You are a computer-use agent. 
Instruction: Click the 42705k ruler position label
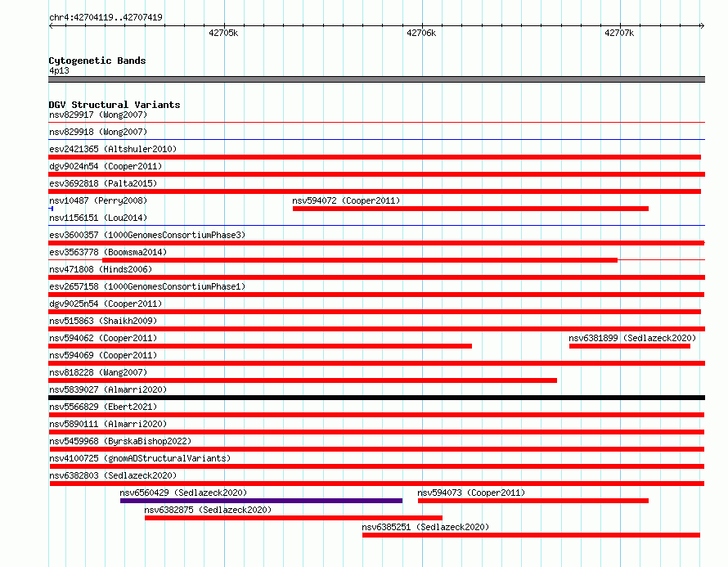tap(223, 33)
